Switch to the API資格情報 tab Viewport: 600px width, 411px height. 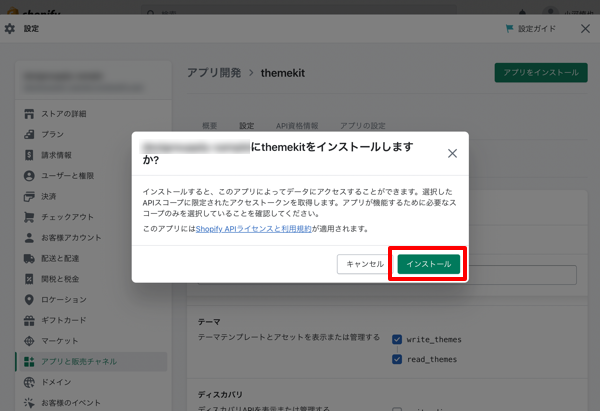coord(297,126)
